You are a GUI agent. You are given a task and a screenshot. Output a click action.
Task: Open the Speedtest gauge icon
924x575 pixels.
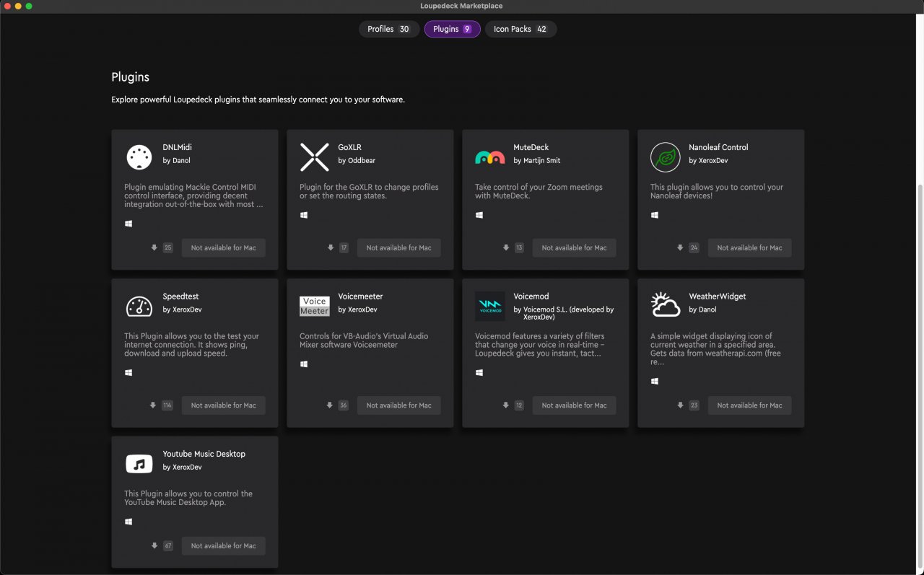click(x=139, y=306)
